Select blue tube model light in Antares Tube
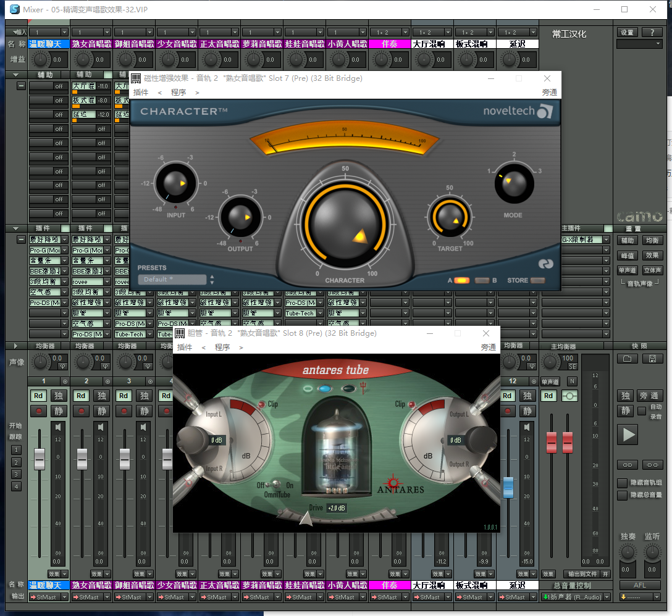672x616 pixels. pos(325,389)
